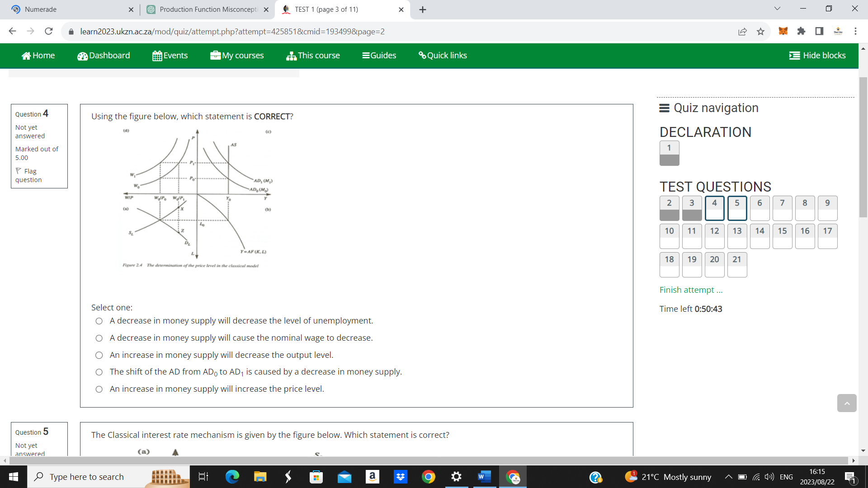Image resolution: width=868 pixels, height=488 pixels.
Task: Open the MetaMask extension icon
Action: tap(783, 31)
